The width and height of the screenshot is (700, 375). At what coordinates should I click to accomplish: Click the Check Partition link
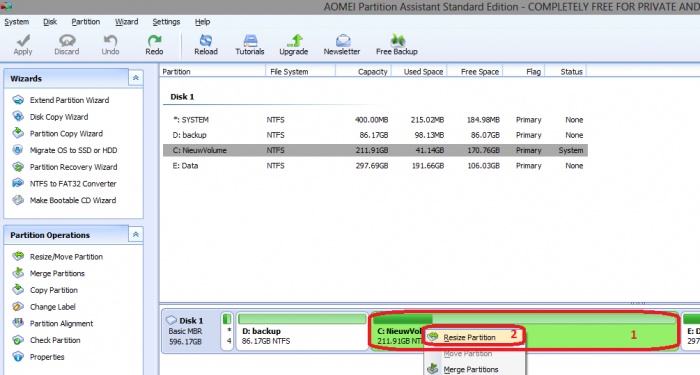55,340
